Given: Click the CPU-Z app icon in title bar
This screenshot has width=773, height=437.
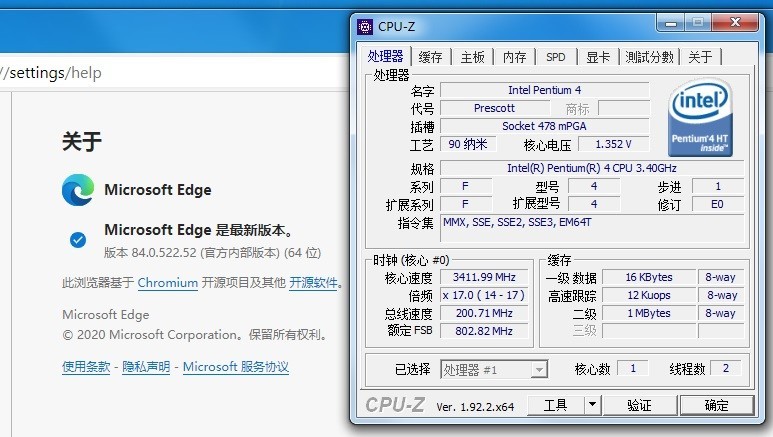Looking at the screenshot, I should tap(365, 27).
